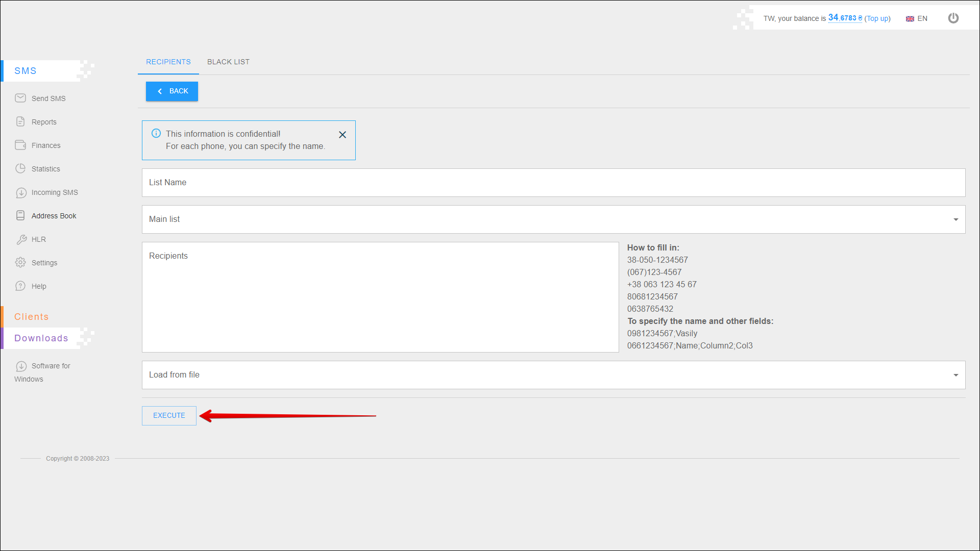Click the Help question mark icon
The width and height of the screenshot is (980, 551).
(20, 286)
